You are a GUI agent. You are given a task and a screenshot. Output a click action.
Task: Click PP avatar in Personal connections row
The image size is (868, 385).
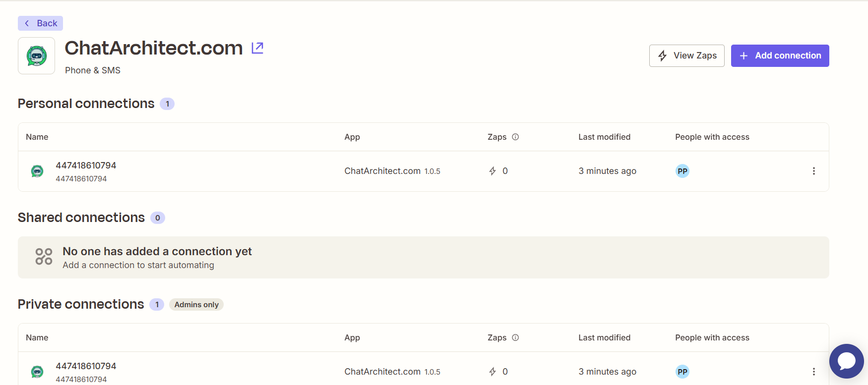coord(682,171)
